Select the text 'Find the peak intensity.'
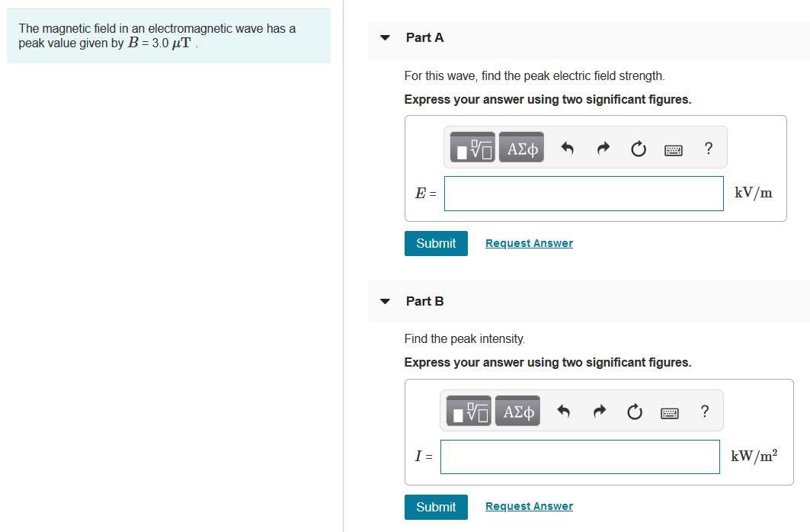810x532 pixels. pos(464,339)
